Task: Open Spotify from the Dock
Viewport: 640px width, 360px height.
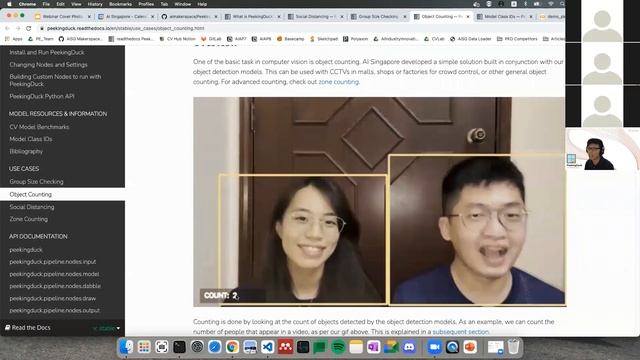Action: 338,347
